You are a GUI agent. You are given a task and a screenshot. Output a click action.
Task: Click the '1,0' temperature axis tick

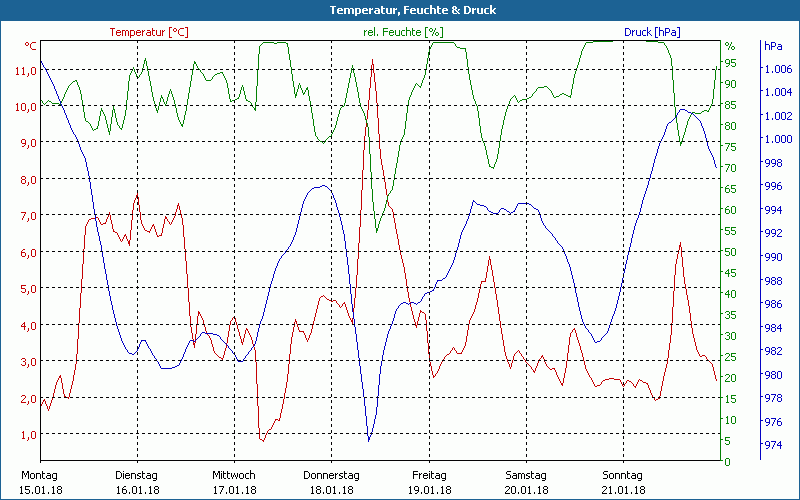28,435
